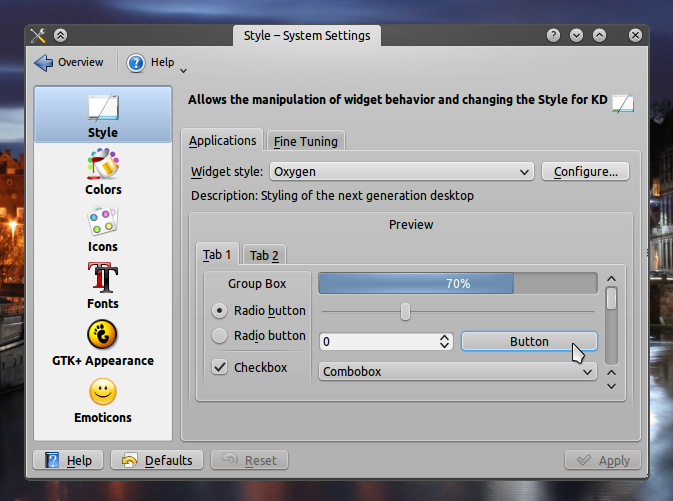Click the scrollbar up arrow above the bottom down arrow

612,373
